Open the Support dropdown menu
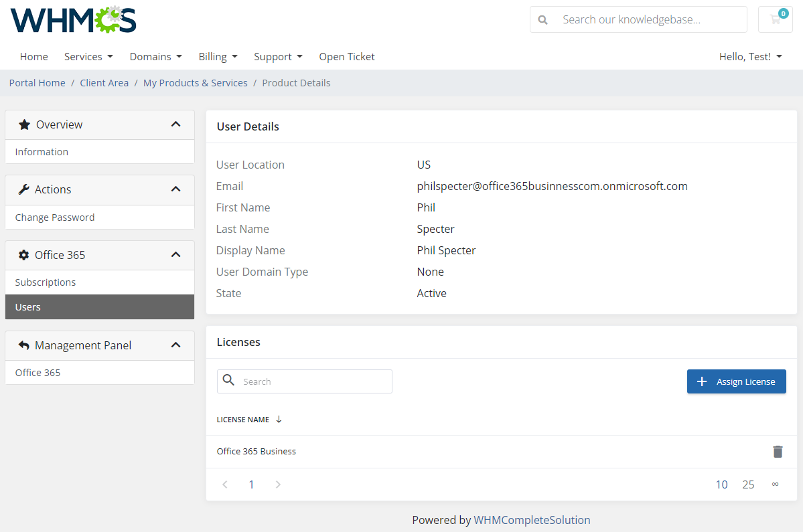Viewport: 803px width, 532px height. [278, 57]
